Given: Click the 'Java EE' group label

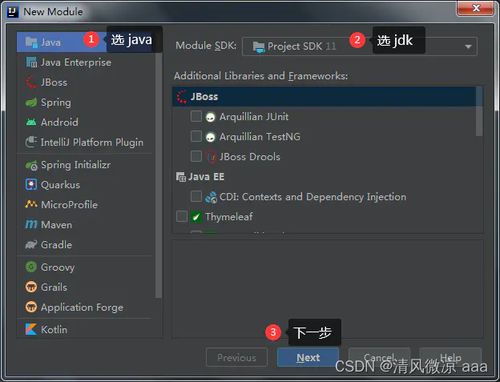Looking at the screenshot, I should (x=206, y=177).
